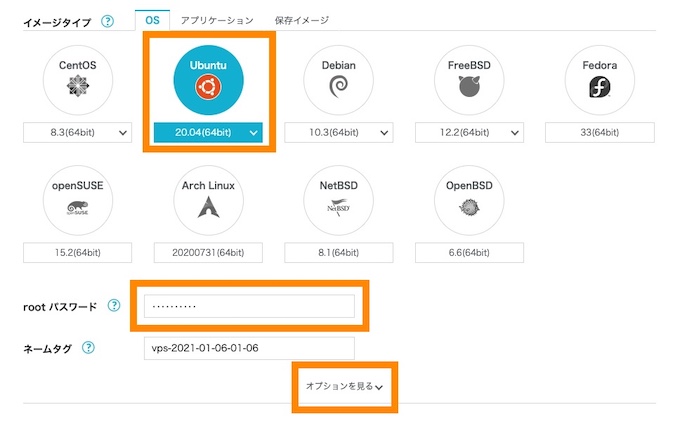Select the FreeBSD image icon
The height and width of the screenshot is (438, 680).
coord(469,80)
